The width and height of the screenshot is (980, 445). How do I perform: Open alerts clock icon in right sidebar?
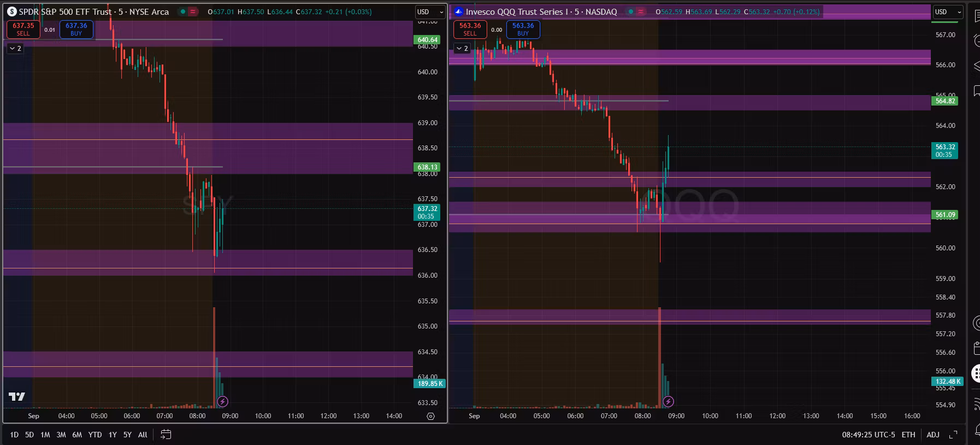[x=977, y=40]
